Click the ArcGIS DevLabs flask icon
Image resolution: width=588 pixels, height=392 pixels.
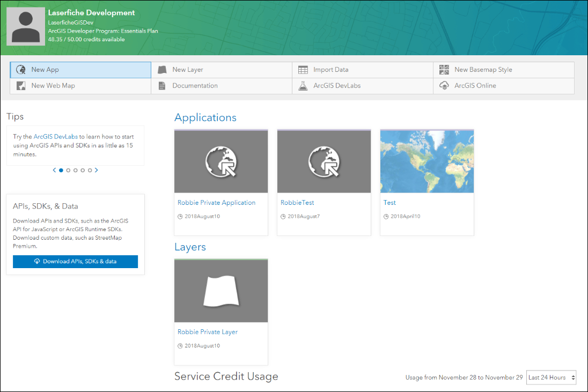coord(303,86)
